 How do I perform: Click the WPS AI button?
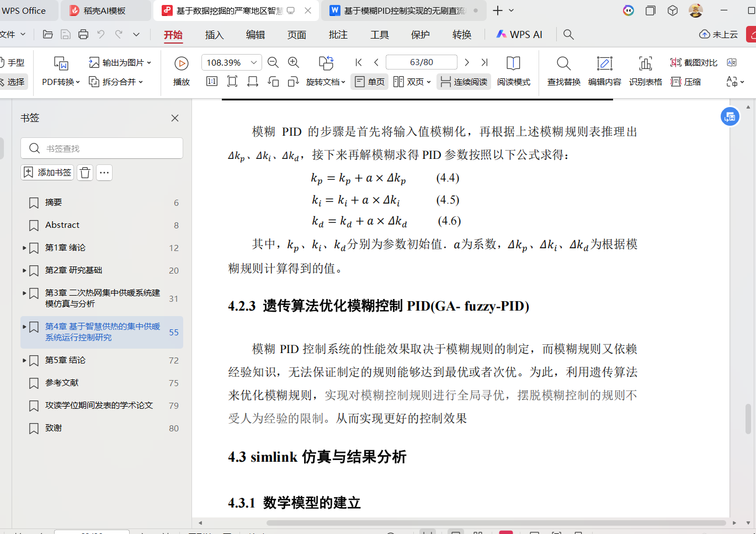(x=519, y=35)
